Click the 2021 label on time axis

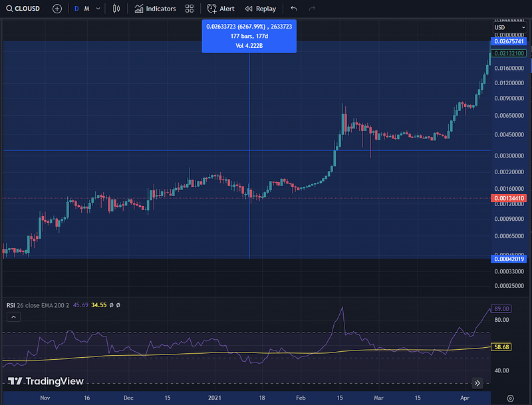pyautogui.click(x=214, y=398)
